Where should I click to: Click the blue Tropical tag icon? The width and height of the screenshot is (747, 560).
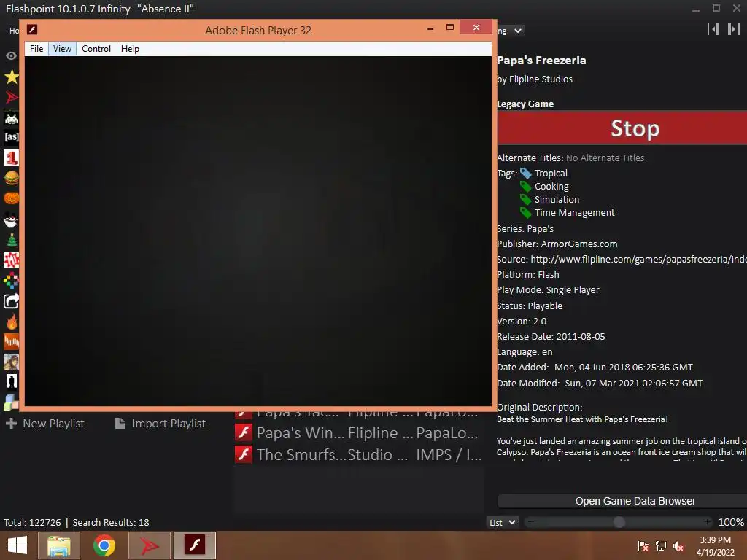point(525,174)
